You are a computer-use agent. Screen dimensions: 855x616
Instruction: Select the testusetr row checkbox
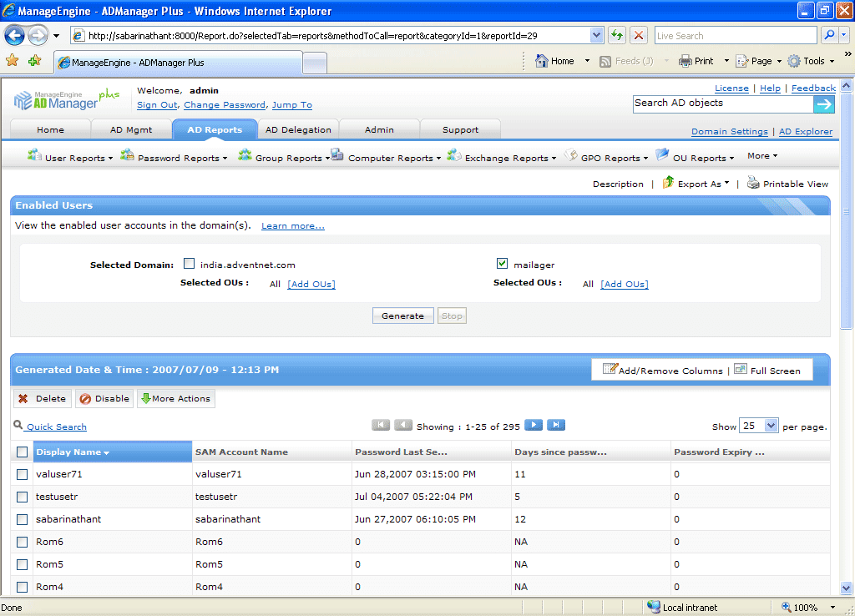[22, 497]
